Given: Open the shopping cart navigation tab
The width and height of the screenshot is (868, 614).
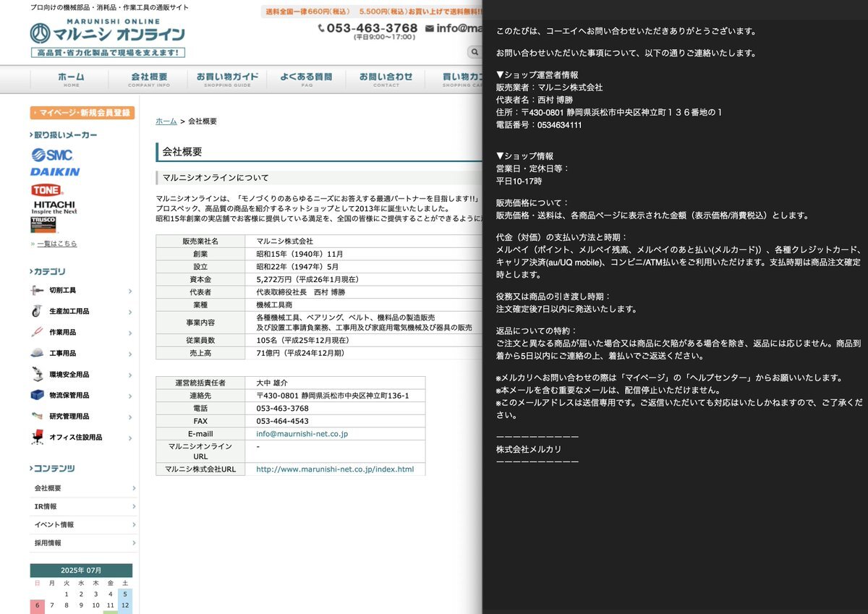Looking at the screenshot, I should (454, 80).
